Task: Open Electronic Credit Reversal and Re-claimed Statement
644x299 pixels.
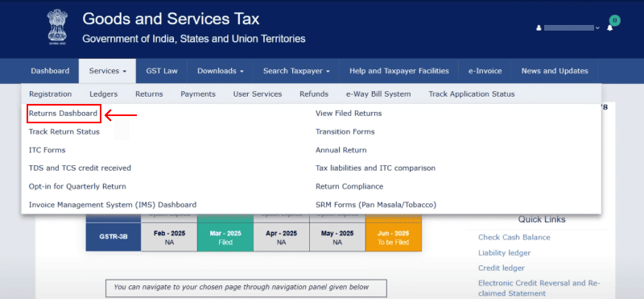Action: [x=539, y=289]
